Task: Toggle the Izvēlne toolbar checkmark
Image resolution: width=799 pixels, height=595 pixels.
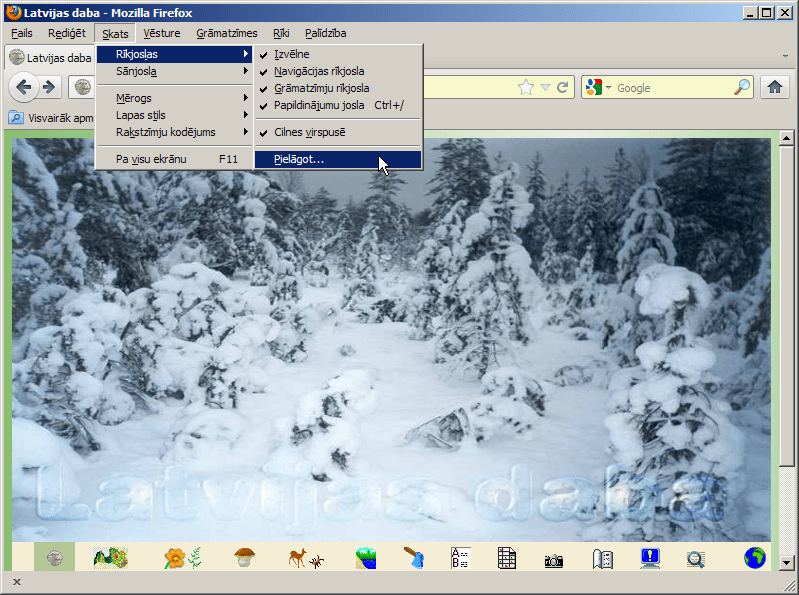Action: tap(338, 54)
